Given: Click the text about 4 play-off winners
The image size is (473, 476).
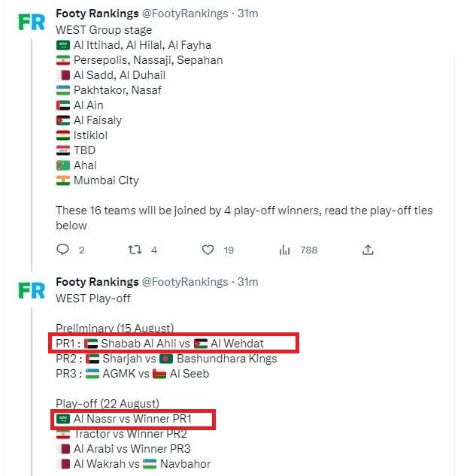Looking at the screenshot, I should (x=244, y=211).
